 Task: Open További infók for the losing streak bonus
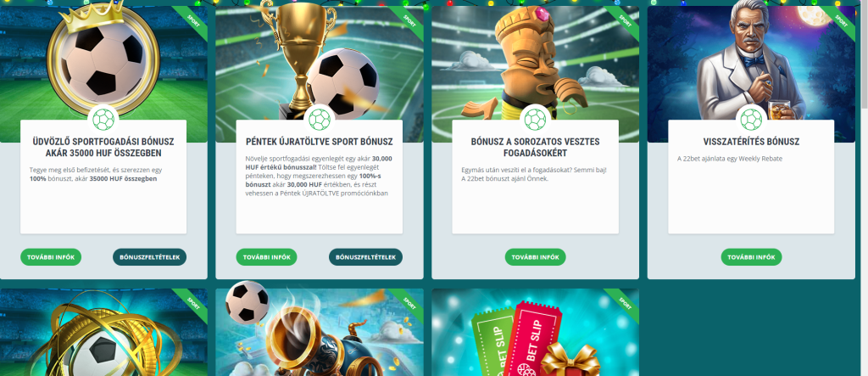click(536, 257)
